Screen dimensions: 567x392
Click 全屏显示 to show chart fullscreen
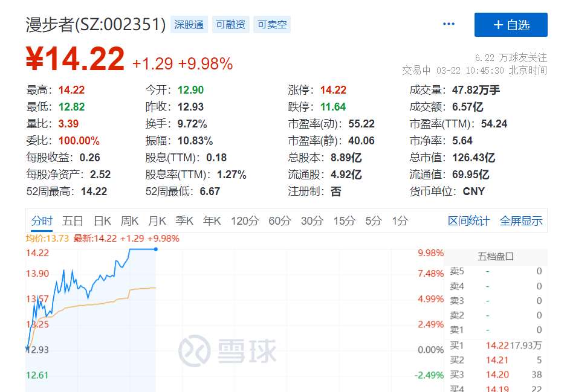[521, 220]
